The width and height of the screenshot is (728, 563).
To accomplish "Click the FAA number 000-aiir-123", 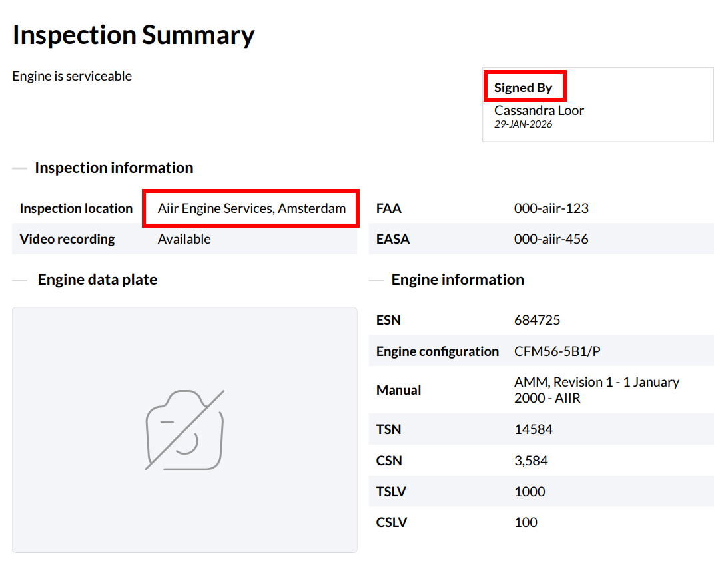I will point(551,208).
